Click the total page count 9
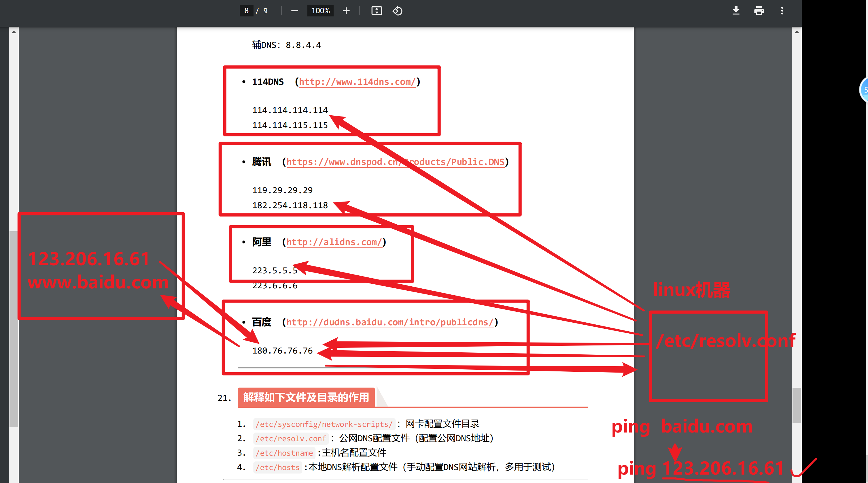The image size is (868, 483). (266, 11)
